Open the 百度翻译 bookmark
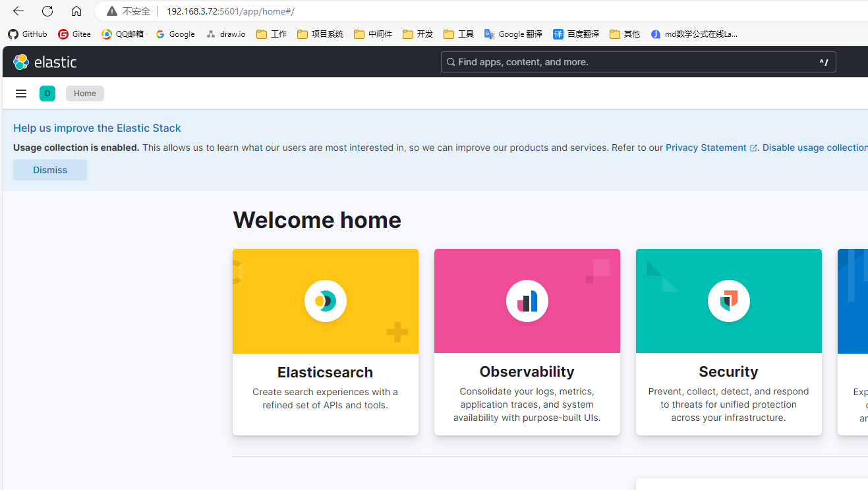Viewport: 868px width, 490px height. (576, 34)
